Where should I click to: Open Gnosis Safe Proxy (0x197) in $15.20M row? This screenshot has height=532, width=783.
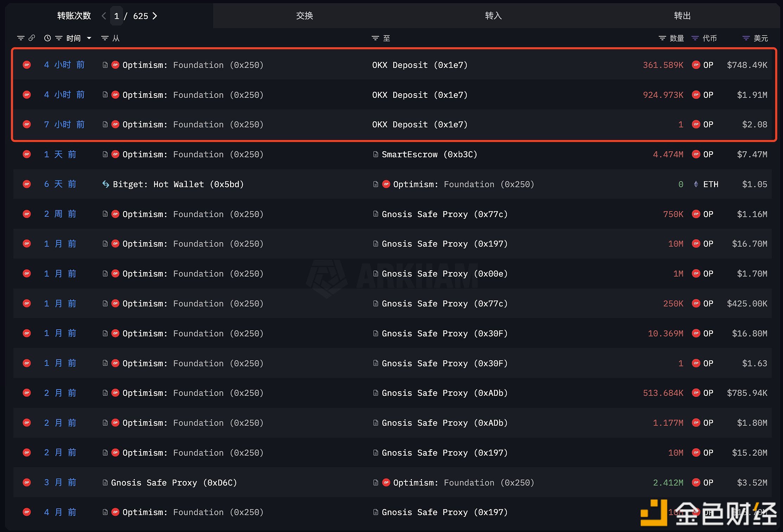pos(445,453)
